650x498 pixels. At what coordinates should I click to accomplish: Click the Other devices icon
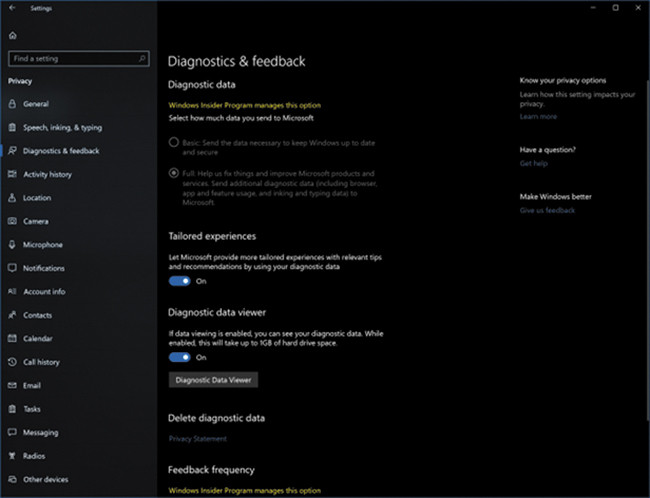click(x=12, y=479)
